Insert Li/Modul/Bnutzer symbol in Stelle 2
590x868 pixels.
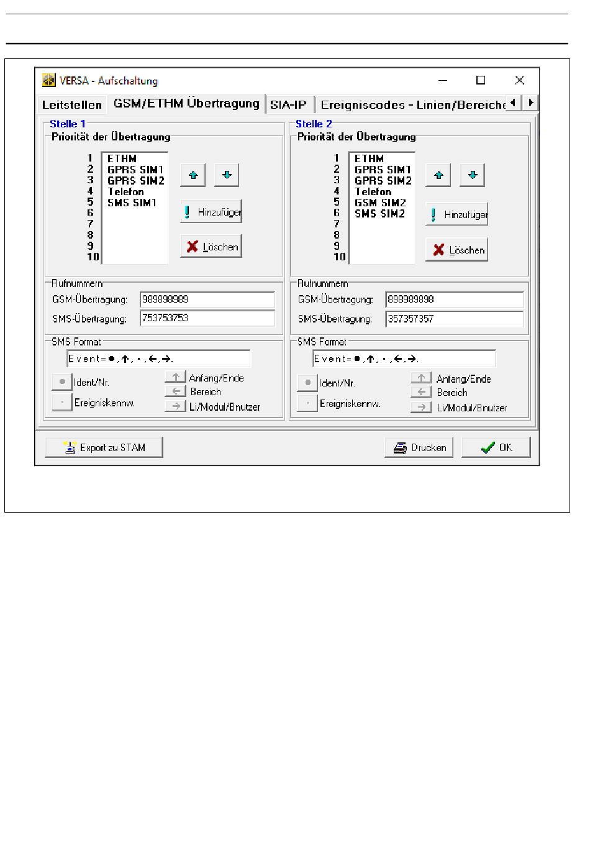[421, 408]
